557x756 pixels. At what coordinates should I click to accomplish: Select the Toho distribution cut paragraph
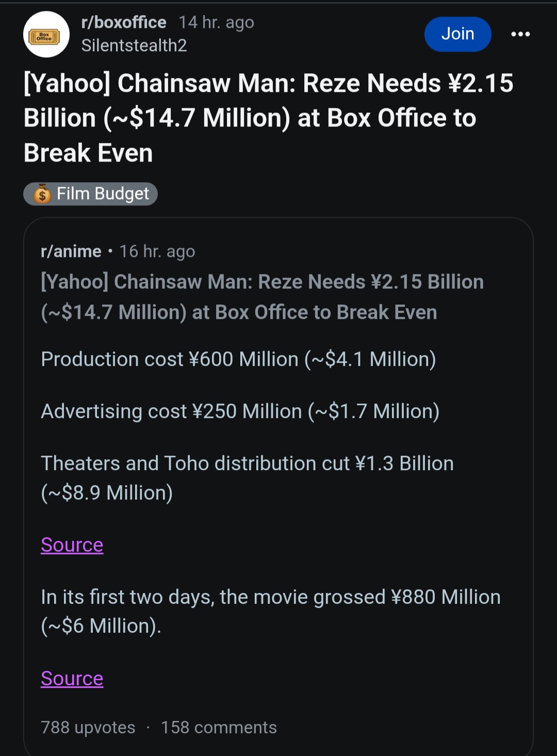click(x=247, y=478)
